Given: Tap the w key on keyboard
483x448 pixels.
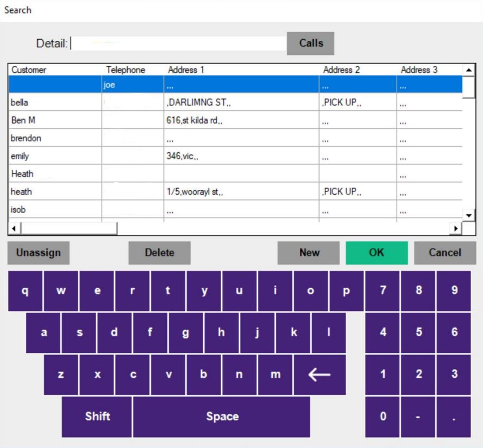Looking at the screenshot, I should 61,291.
